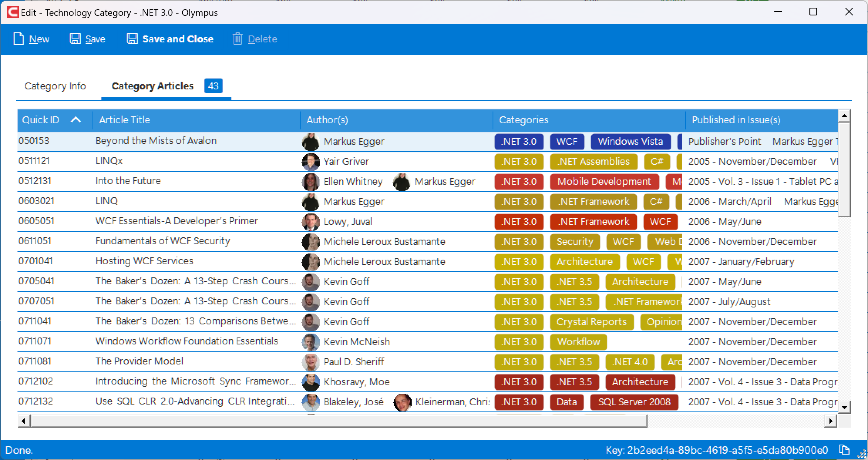Click the Delete trash icon
The image size is (868, 460).
tap(237, 39)
